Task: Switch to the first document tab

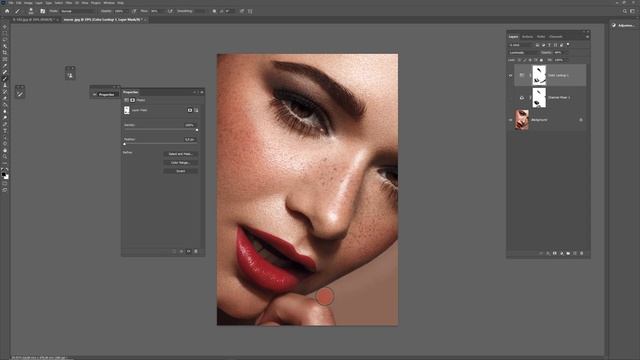Action: coord(33,20)
